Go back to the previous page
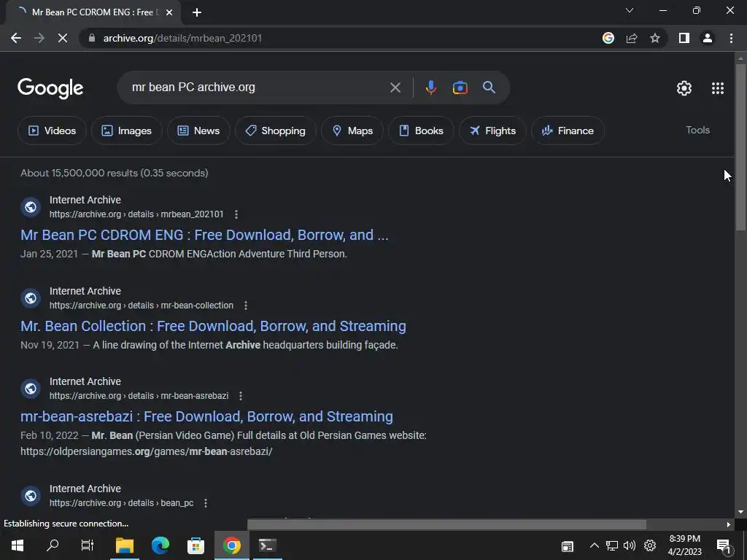 point(16,38)
